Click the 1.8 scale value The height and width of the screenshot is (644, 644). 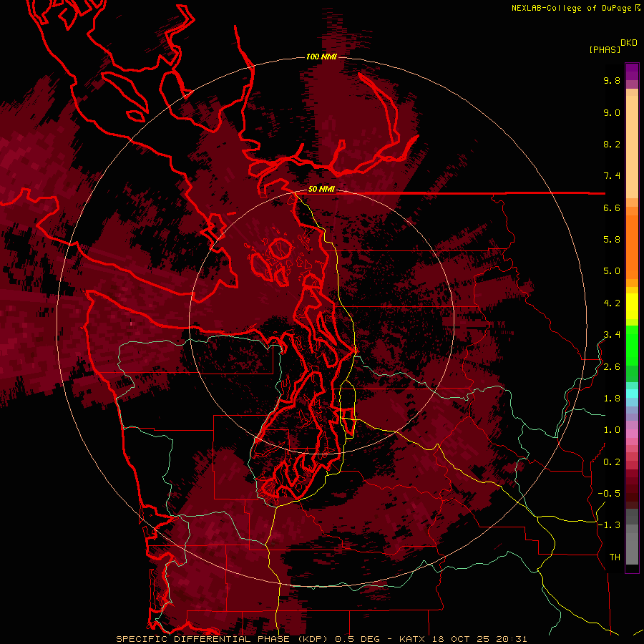612,399
